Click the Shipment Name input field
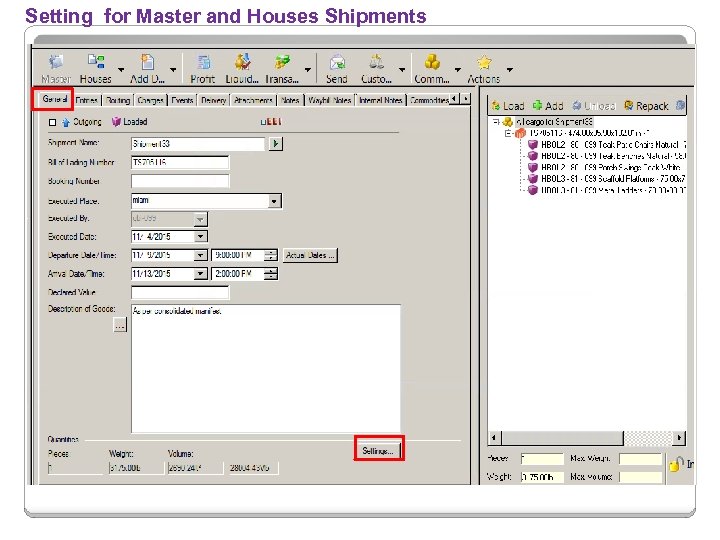Screen dimensions: 720x540 (x=198, y=144)
